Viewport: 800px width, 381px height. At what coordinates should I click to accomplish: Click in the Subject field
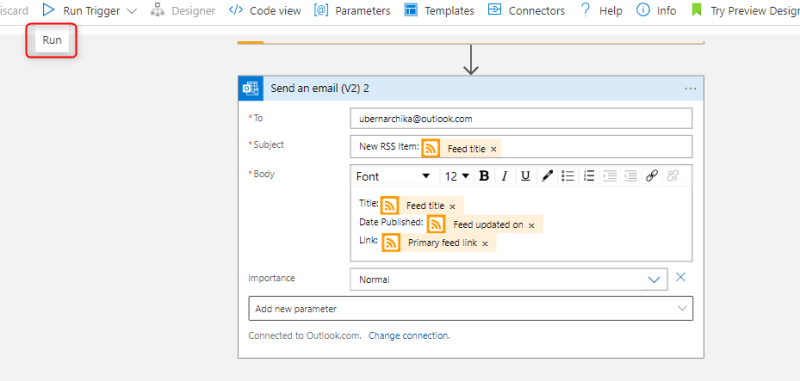click(521, 147)
